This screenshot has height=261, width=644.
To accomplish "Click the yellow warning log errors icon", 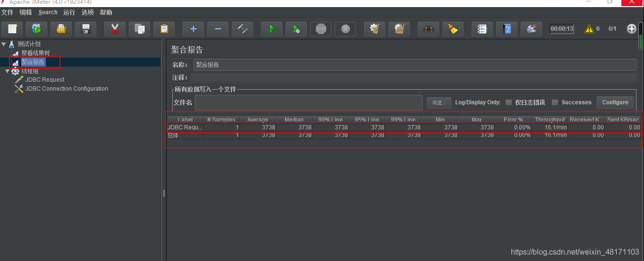I will [x=589, y=29].
